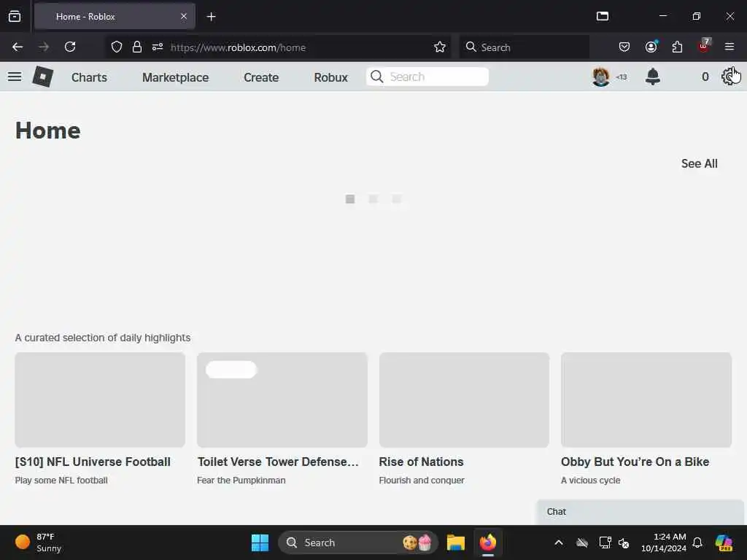Open the Toilet Verse Tower Defense thumbnail
Image resolution: width=747 pixels, height=560 pixels.
coord(282,400)
